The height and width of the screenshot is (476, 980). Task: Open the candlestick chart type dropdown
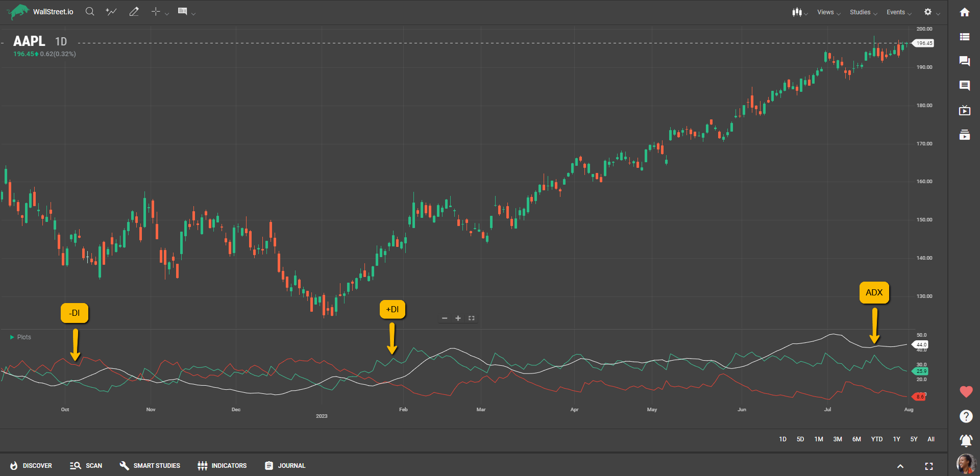pos(799,12)
